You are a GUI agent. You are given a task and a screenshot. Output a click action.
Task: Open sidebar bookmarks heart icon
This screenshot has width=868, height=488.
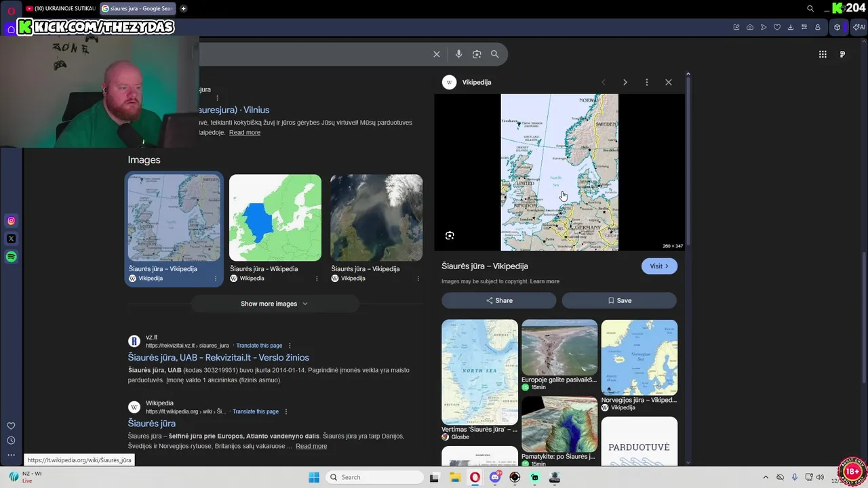pyautogui.click(x=11, y=426)
